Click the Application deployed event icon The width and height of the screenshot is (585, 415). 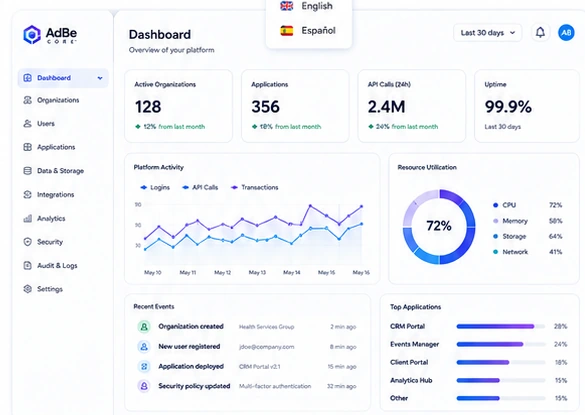144,366
